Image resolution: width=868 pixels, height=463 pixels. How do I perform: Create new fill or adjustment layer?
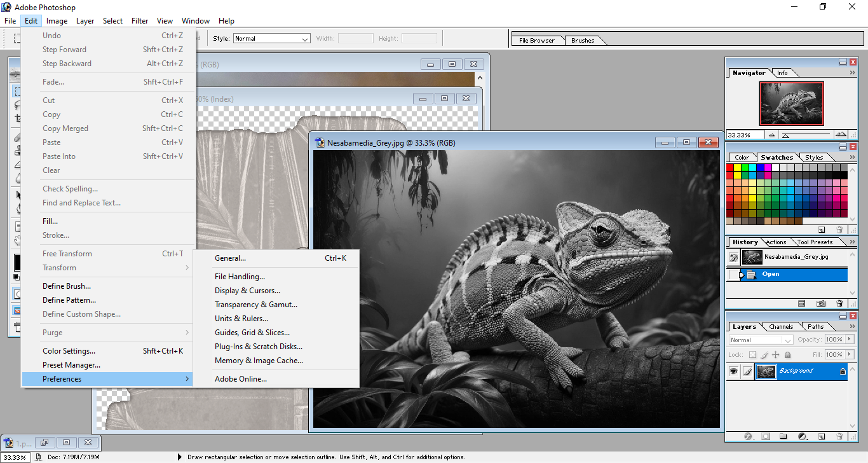click(x=802, y=436)
